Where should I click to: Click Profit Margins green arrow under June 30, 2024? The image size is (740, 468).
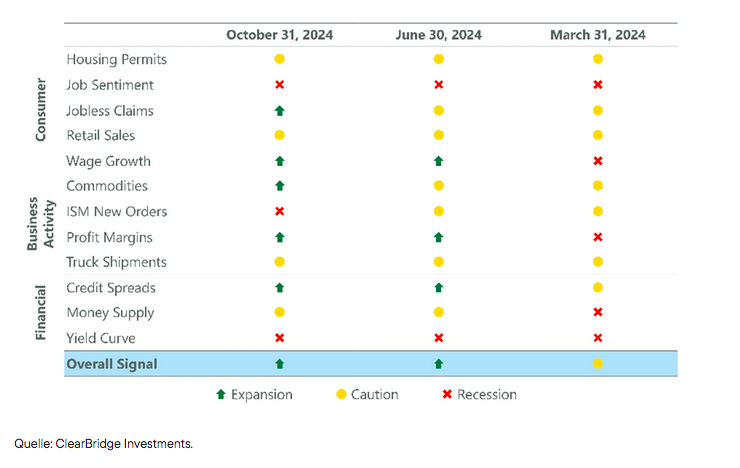tap(438, 237)
